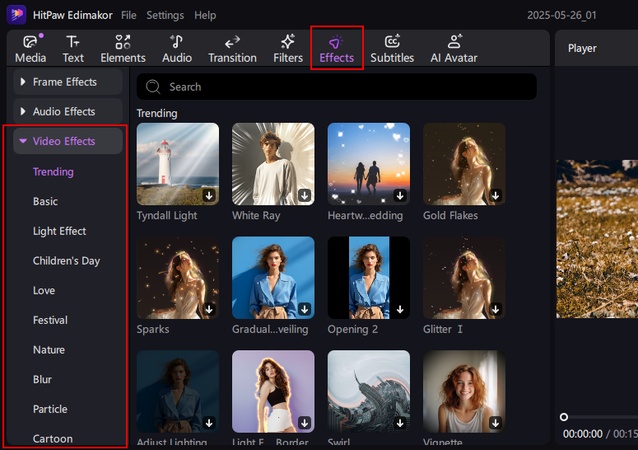Open the AI Avatar tab
Screen dimensions: 638x450
[454, 48]
